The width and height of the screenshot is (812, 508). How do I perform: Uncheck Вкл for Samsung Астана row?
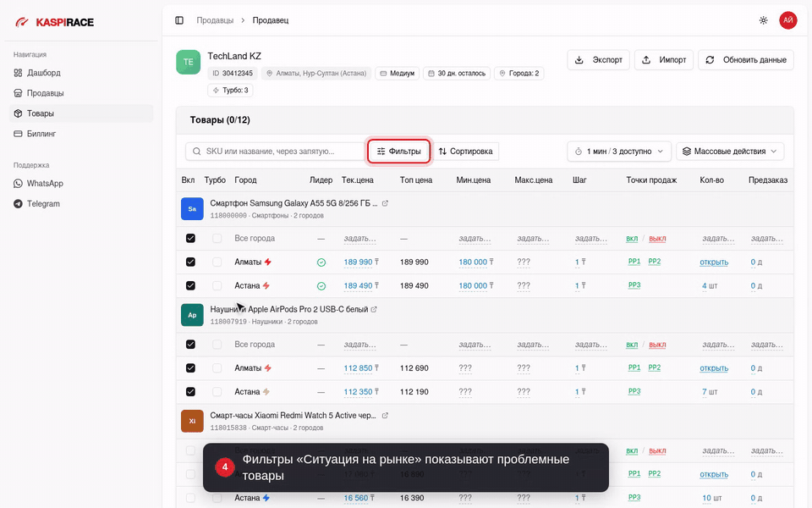point(190,285)
